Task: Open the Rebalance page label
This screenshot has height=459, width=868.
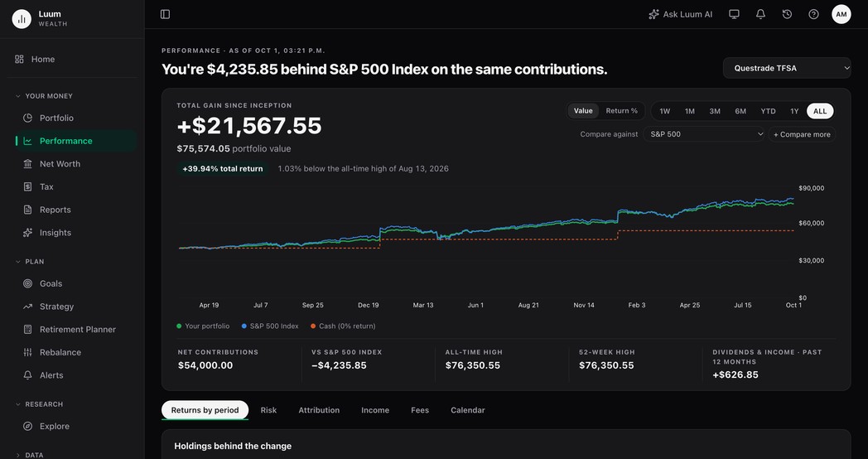Action: click(x=60, y=352)
